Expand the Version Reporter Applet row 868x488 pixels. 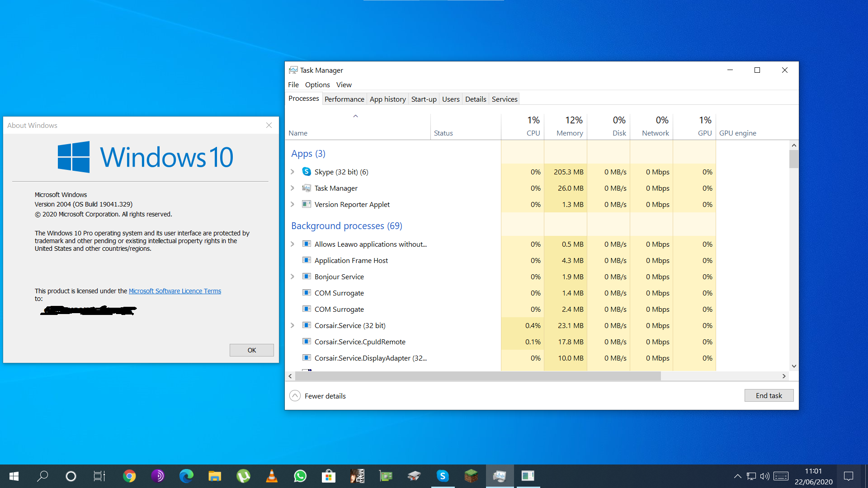292,204
